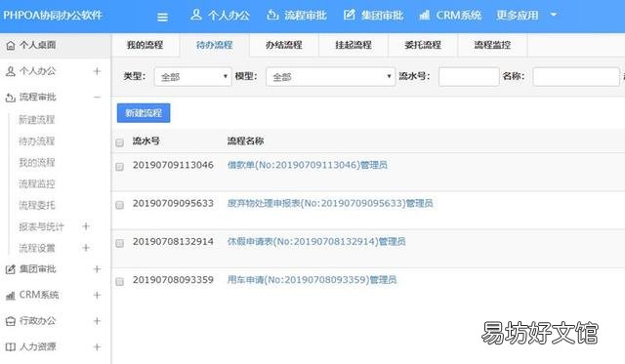This screenshot has height=364, width=625.
Task: Click the serial number 20190709113046 cell
Action: pos(173,165)
